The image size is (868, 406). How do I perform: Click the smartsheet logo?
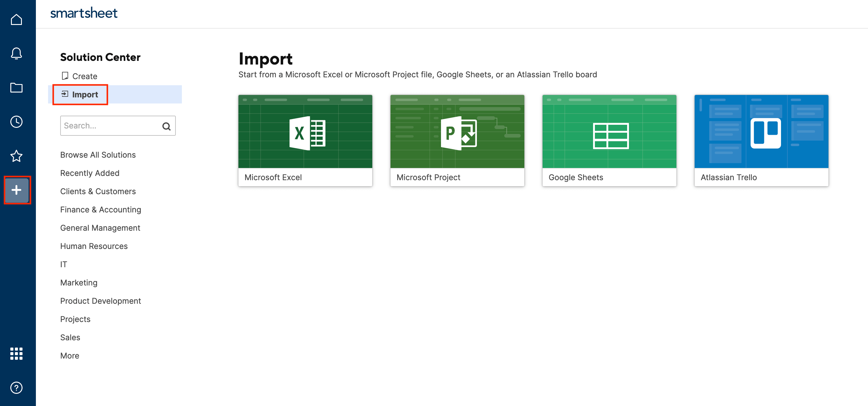pyautogui.click(x=84, y=13)
